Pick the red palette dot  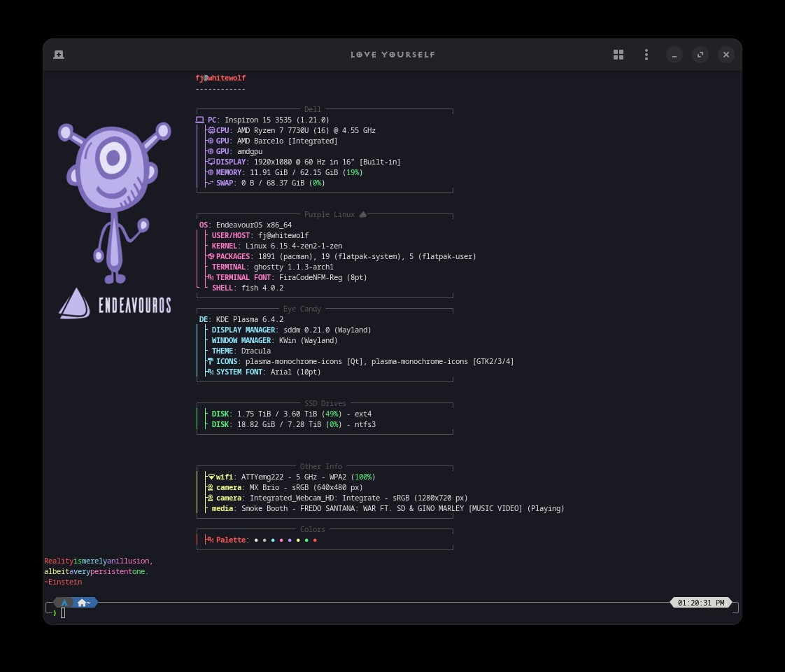click(315, 540)
